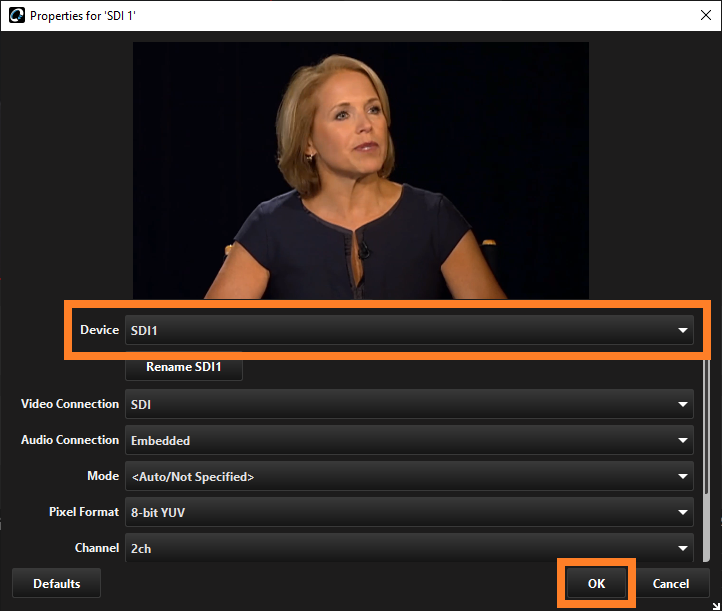Open the Device dropdown showing SDI1

pyautogui.click(x=408, y=330)
